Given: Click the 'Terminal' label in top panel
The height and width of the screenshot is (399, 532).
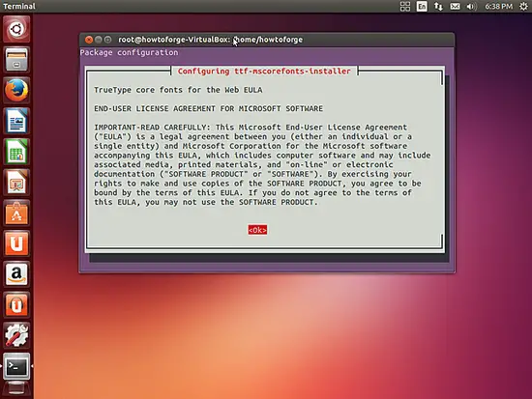Looking at the screenshot, I should click(19, 6).
